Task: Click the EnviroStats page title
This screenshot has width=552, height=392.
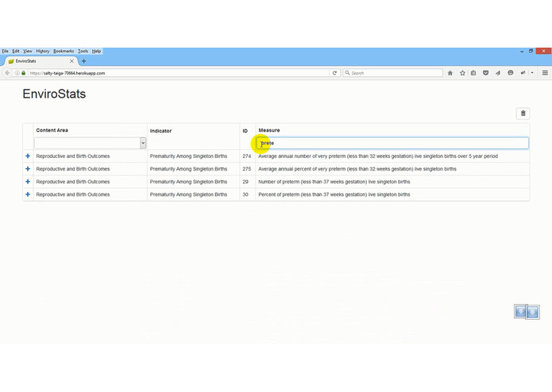Action: 54,94
